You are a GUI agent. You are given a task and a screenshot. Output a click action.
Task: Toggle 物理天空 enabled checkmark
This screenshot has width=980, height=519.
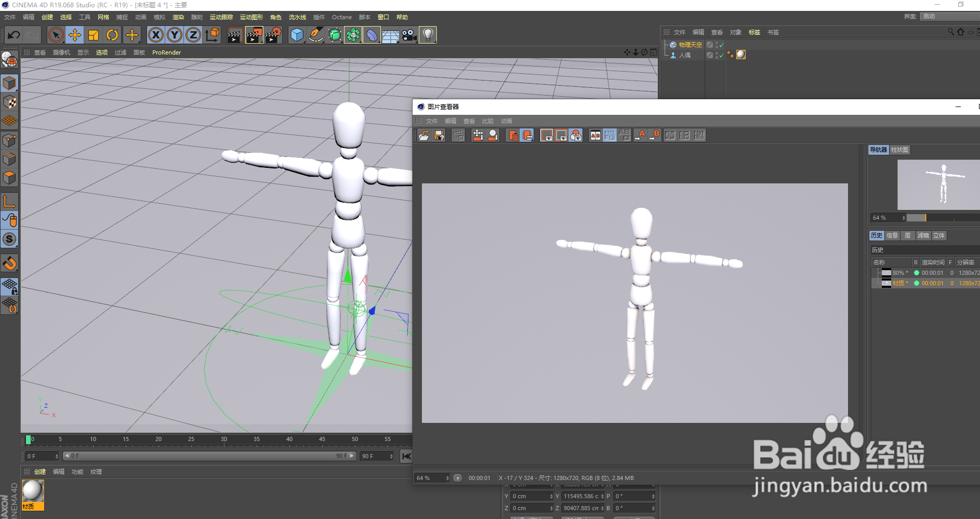coord(721,45)
